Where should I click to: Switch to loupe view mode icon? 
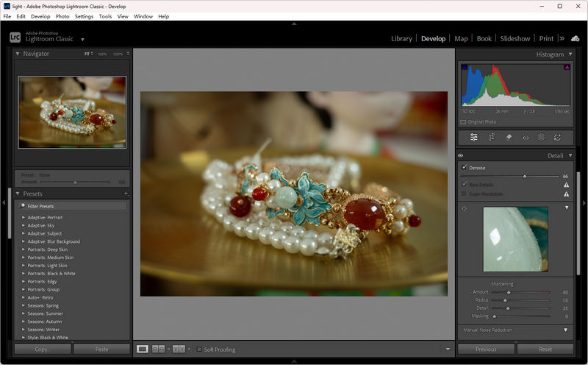click(143, 349)
